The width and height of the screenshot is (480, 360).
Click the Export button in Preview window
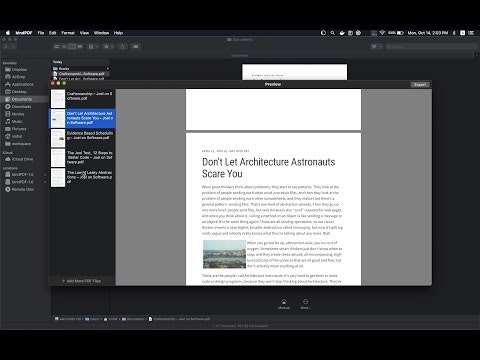coord(420,85)
